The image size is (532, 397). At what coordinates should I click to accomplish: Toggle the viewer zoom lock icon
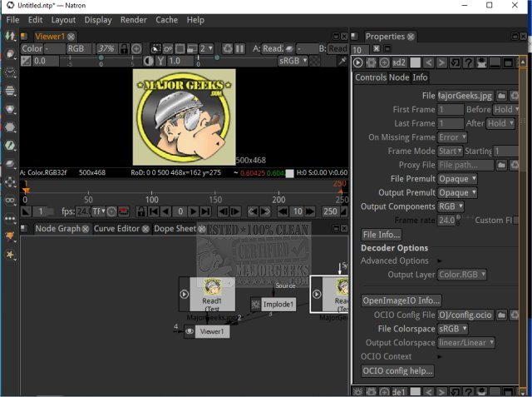point(124,49)
